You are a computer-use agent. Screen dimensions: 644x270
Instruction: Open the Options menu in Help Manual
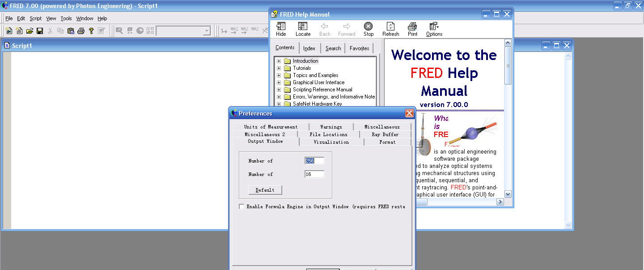click(x=434, y=30)
